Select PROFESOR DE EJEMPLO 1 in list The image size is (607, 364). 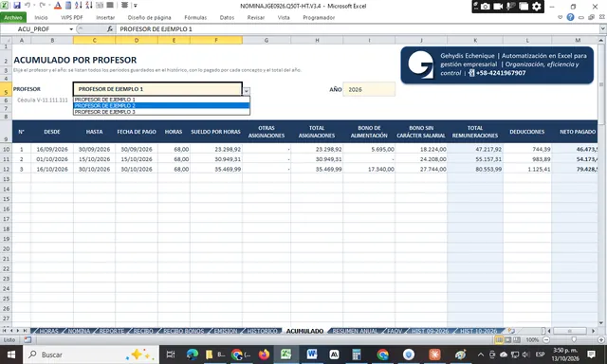pyautogui.click(x=161, y=100)
